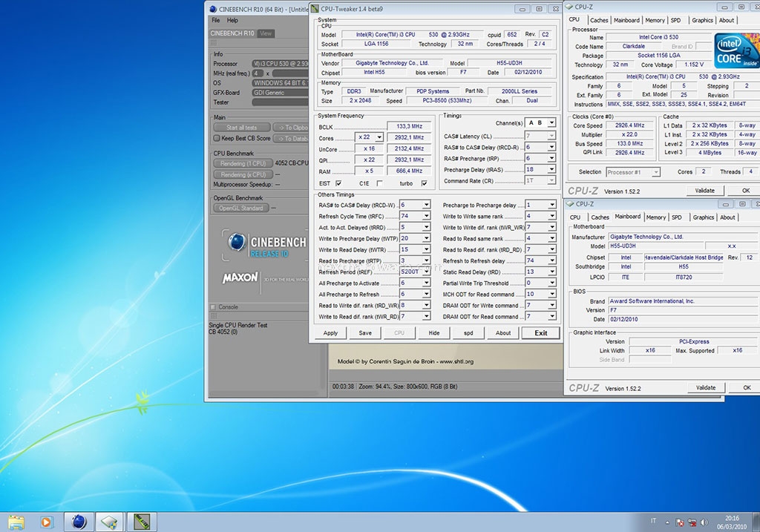The height and width of the screenshot is (532, 760).
Task: Click the UnCore x 16 multiplier field
Action: [370, 148]
